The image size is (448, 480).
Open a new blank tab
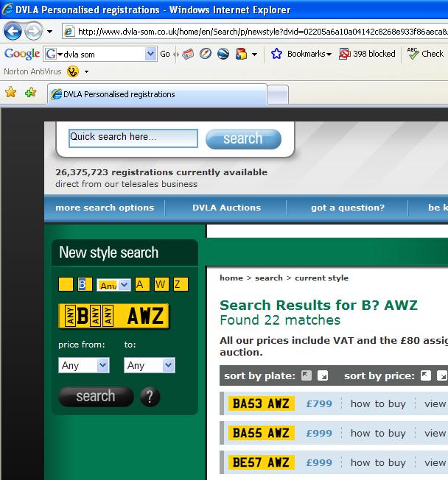tap(278, 95)
